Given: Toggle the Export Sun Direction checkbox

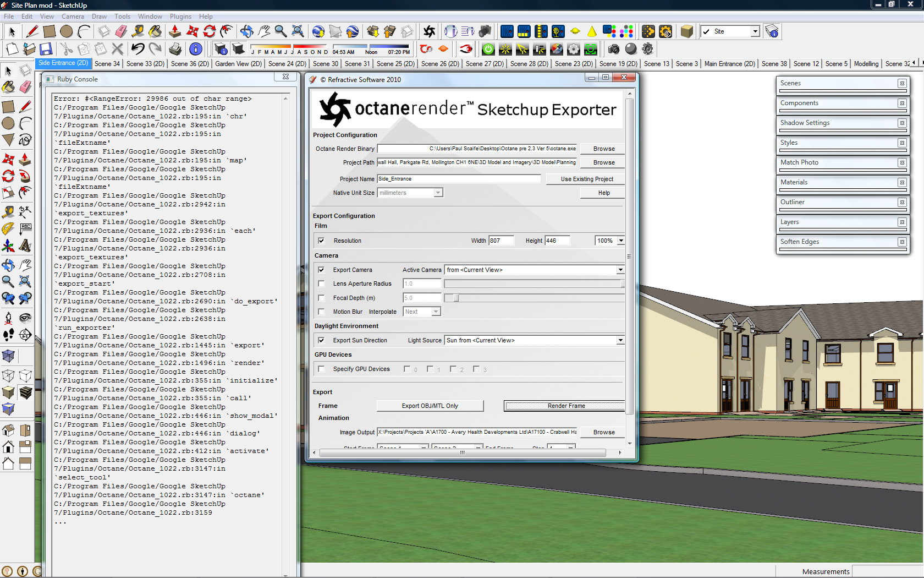Looking at the screenshot, I should 322,340.
